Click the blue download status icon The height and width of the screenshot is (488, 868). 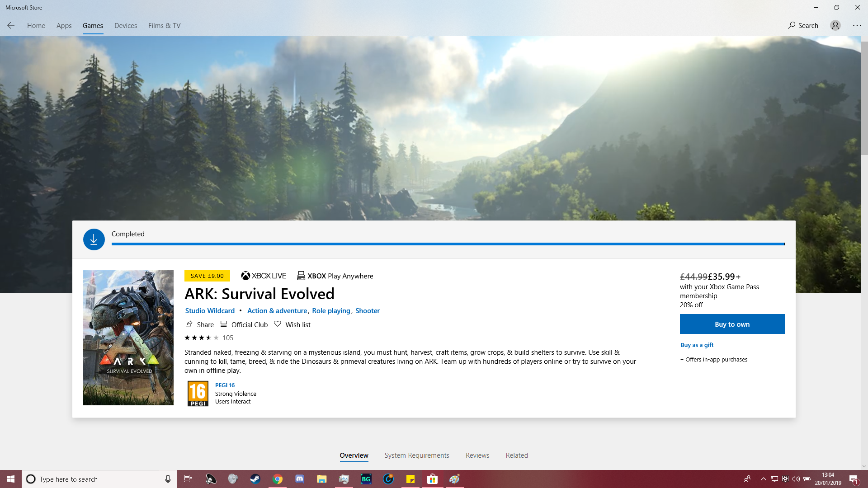coord(94,239)
